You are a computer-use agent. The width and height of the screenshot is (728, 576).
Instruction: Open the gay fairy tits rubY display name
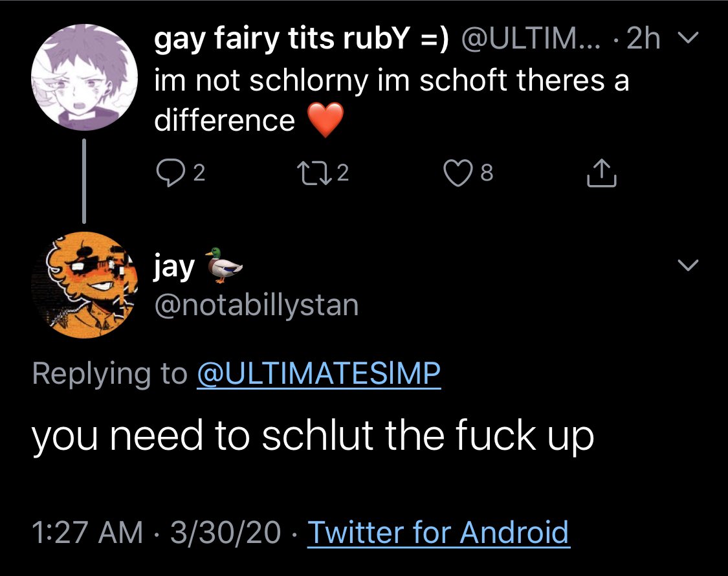click(x=302, y=39)
